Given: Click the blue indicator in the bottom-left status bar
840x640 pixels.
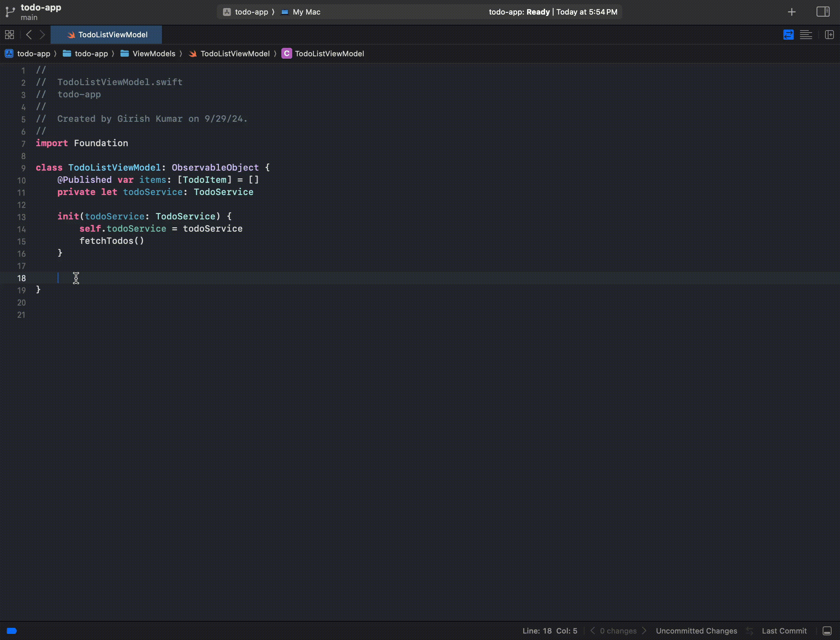Looking at the screenshot, I should point(12,631).
